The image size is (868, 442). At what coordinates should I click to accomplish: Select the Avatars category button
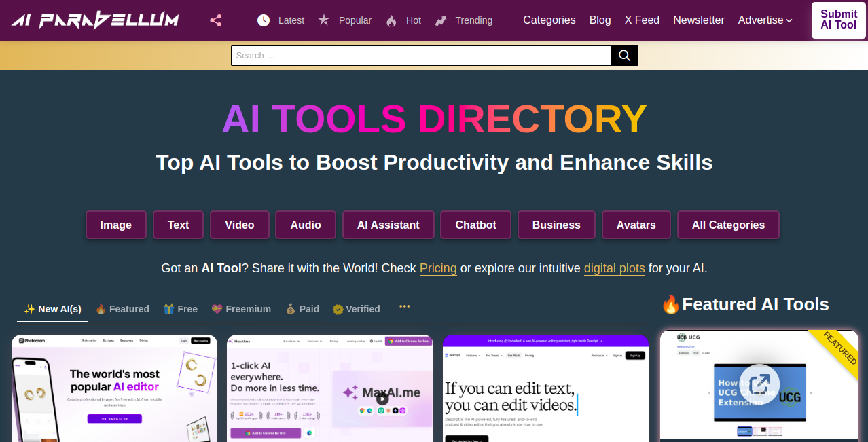(x=636, y=225)
